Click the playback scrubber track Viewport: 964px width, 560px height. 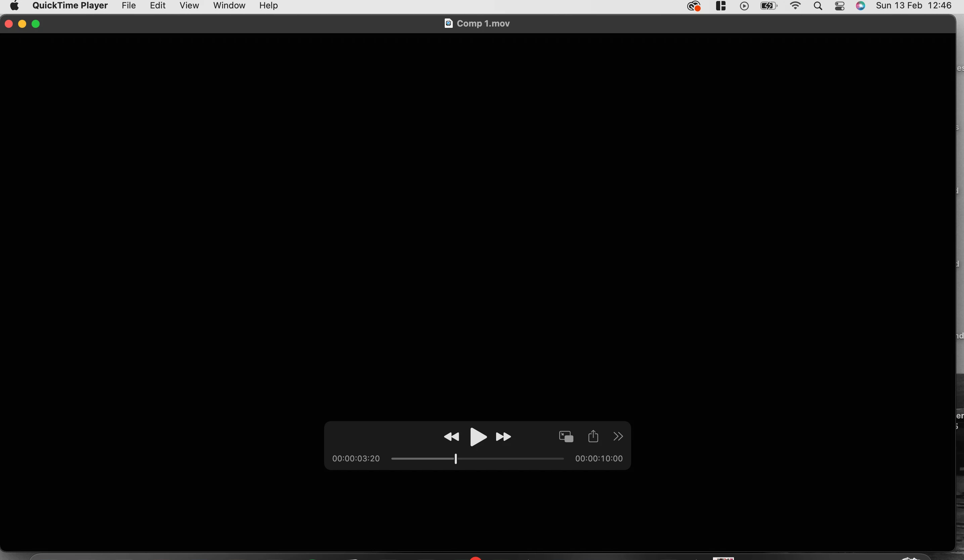tap(509, 458)
